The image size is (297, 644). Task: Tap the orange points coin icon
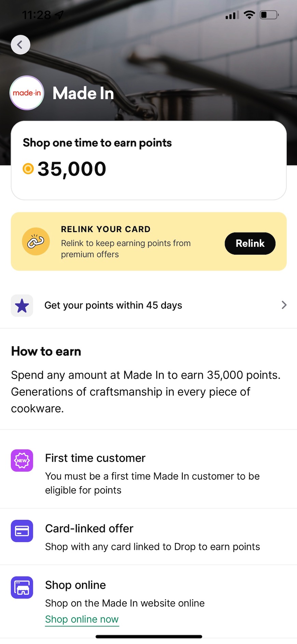tap(28, 169)
